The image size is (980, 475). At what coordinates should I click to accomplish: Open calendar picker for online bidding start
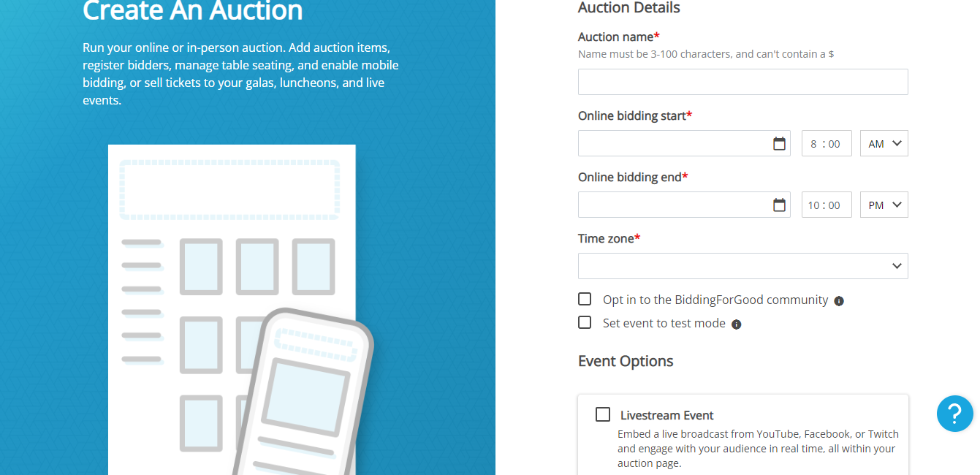[x=779, y=144]
